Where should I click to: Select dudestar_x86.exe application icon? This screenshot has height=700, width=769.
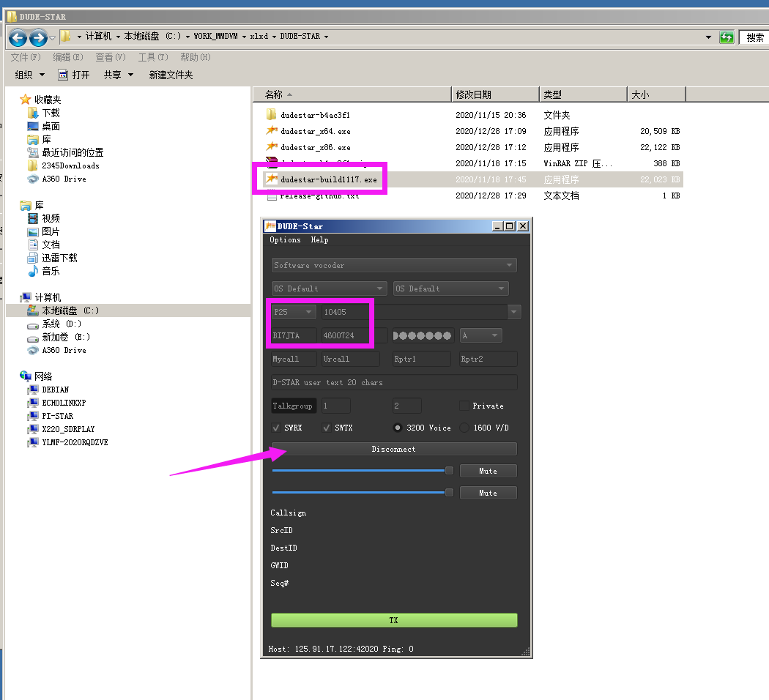(x=271, y=147)
